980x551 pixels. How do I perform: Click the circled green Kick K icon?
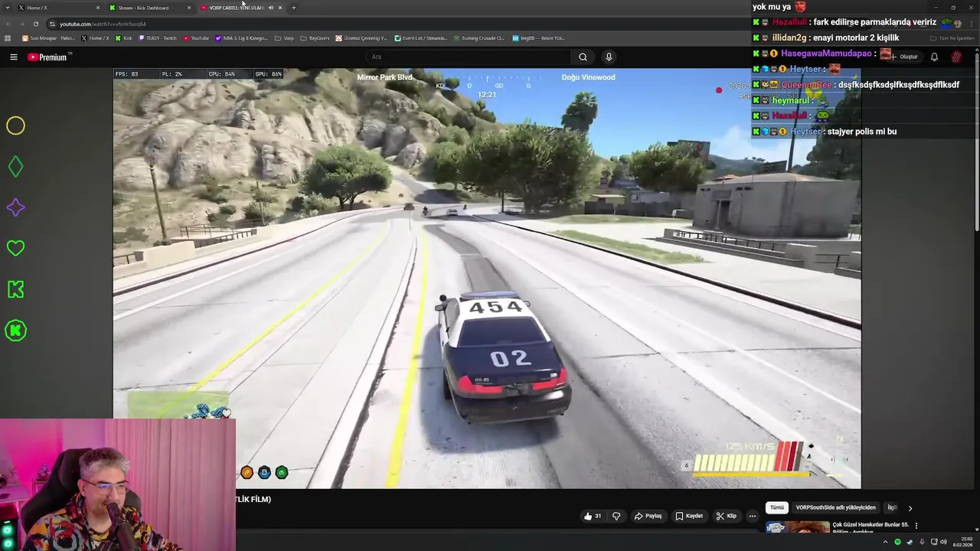pyautogui.click(x=15, y=331)
